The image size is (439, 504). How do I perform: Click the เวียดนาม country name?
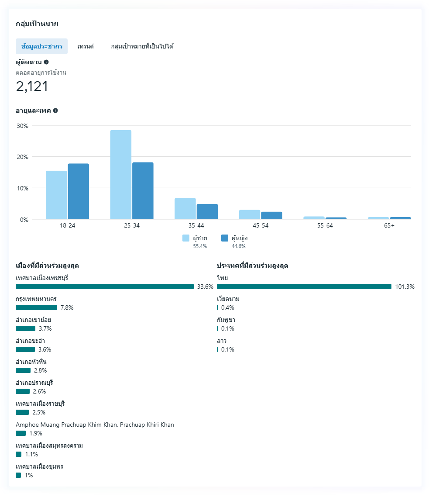point(228,299)
